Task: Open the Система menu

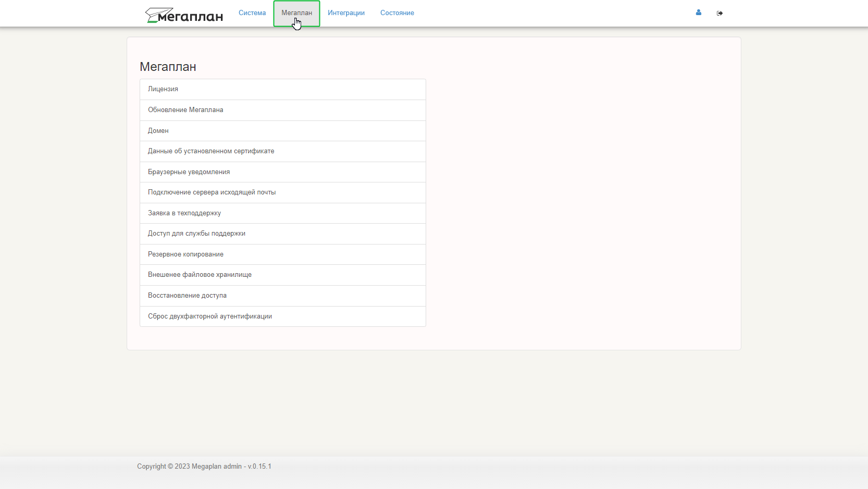Action: pyautogui.click(x=252, y=13)
